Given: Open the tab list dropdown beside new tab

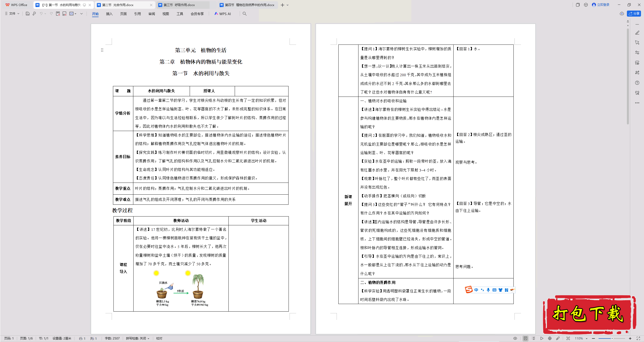Looking at the screenshot, I should point(288,5).
